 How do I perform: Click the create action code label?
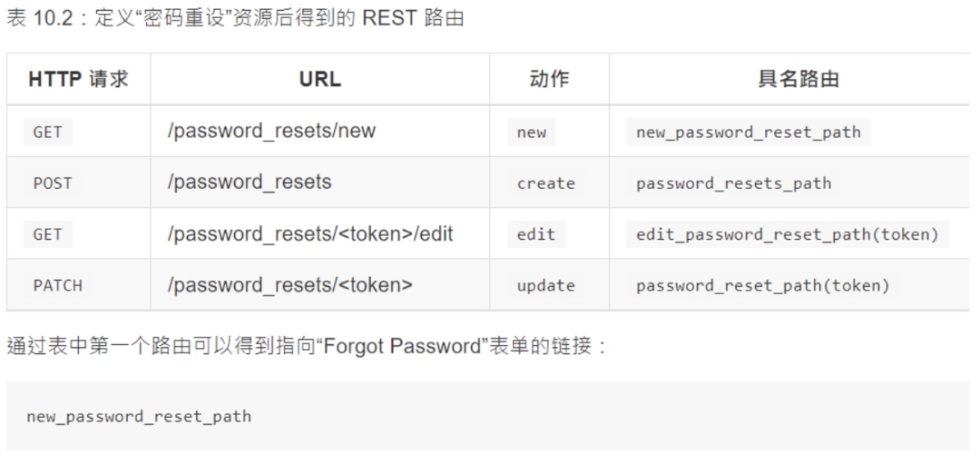[x=545, y=183]
